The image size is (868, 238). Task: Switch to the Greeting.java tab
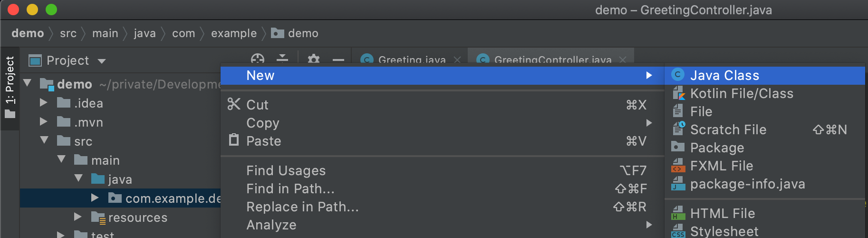(x=411, y=60)
